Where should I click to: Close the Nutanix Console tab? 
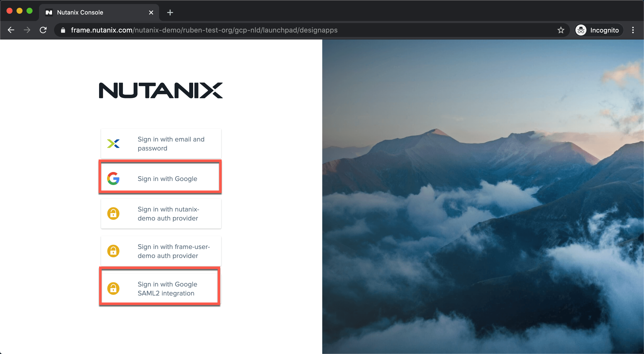coord(151,12)
